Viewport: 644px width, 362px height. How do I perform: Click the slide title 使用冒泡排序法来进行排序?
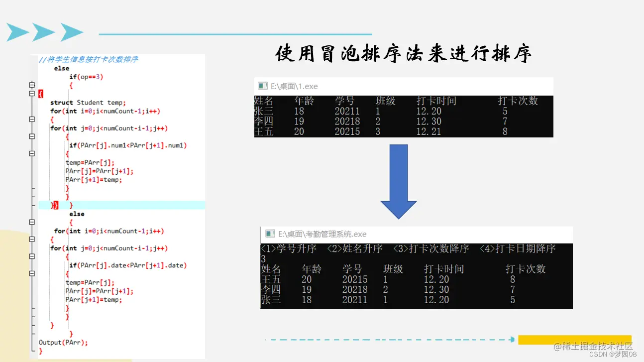click(x=404, y=54)
